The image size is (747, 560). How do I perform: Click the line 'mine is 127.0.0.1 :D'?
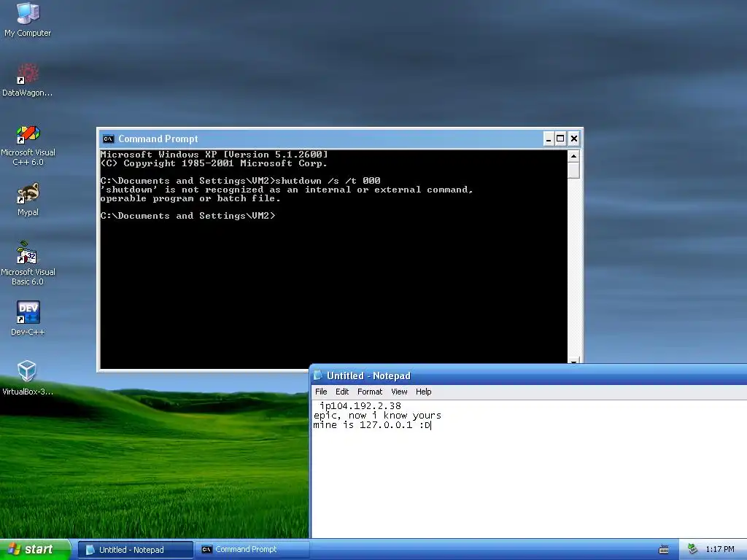(x=372, y=425)
